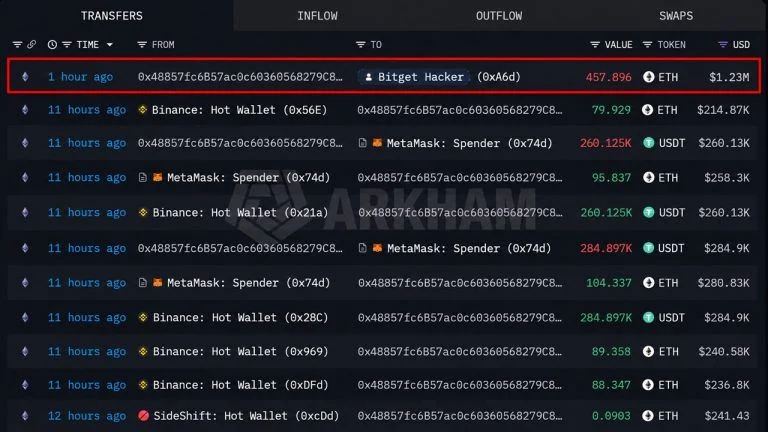Image resolution: width=768 pixels, height=432 pixels.
Task: Click the '1 hour ago' timestamp link
Action: 80,77
